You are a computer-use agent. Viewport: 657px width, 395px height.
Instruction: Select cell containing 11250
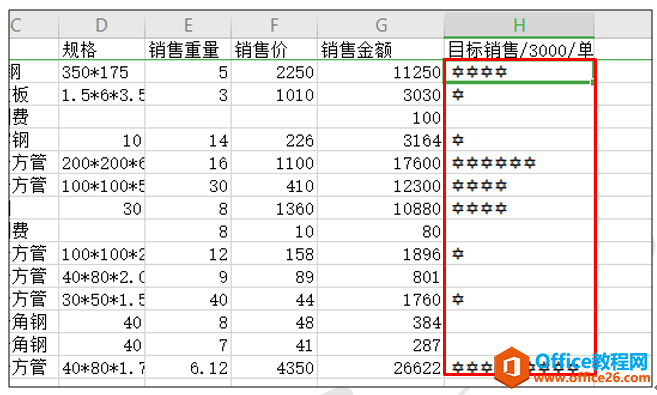click(x=380, y=72)
